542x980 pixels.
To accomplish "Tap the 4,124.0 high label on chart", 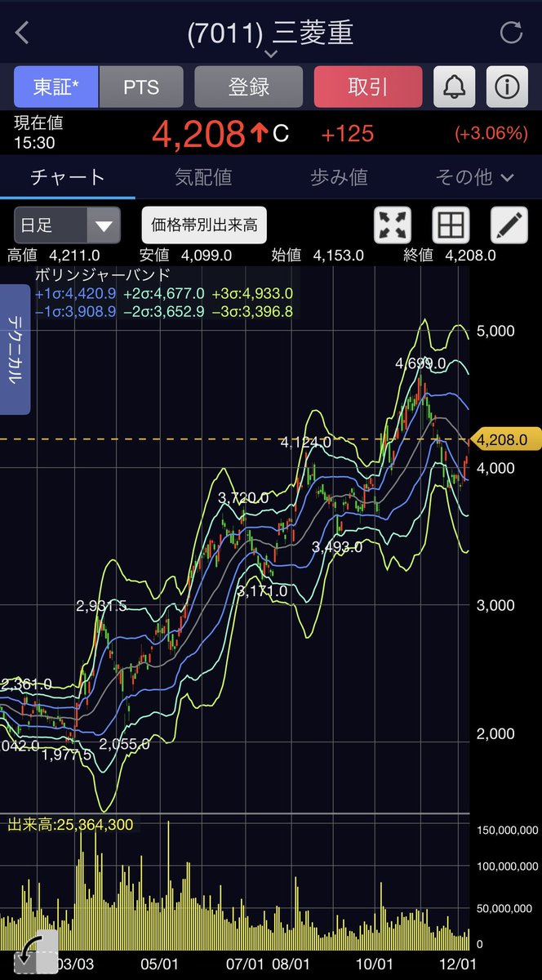I will coord(305,442).
